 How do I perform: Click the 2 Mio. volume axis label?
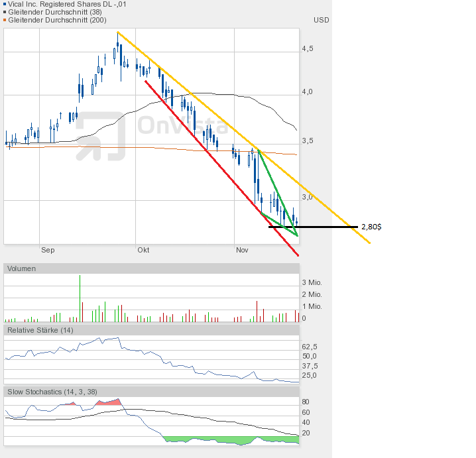click(x=312, y=294)
